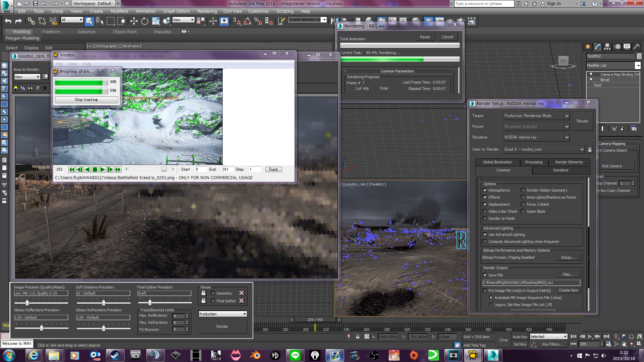Image resolution: width=644 pixels, height=362 pixels.
Task: Activate the Select Object tool
Action: [x=89, y=21]
